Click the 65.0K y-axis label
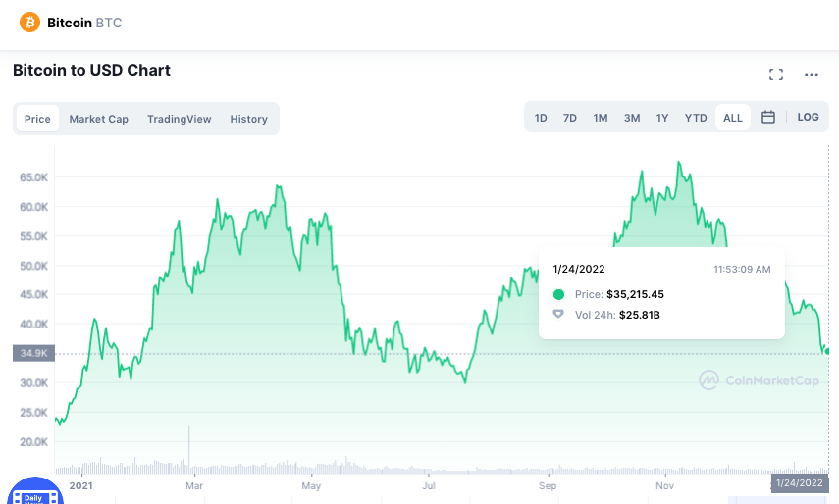The width and height of the screenshot is (839, 504). point(33,177)
